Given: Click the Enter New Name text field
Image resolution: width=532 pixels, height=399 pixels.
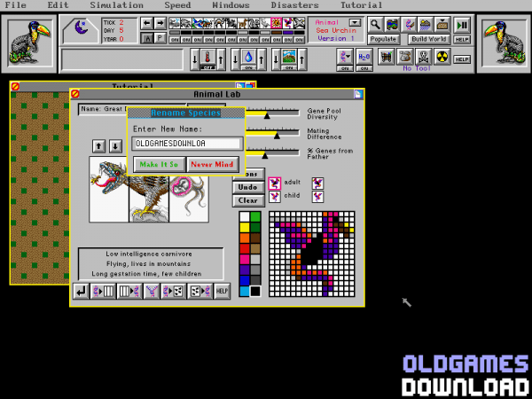Looking at the screenshot, I should (x=186, y=143).
